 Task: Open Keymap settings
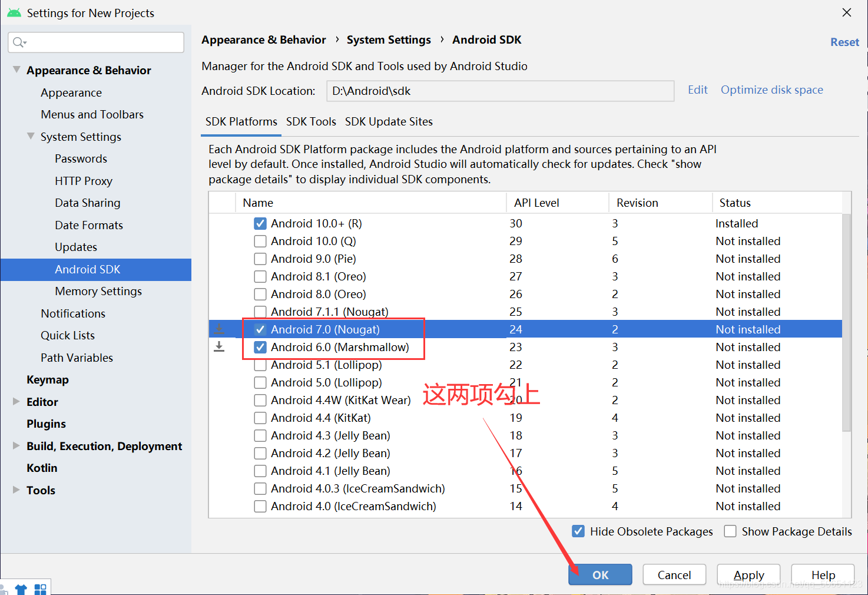pyautogui.click(x=48, y=379)
